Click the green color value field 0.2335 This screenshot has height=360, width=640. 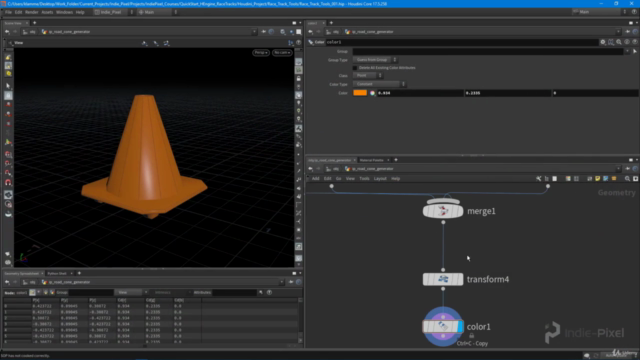click(x=508, y=93)
